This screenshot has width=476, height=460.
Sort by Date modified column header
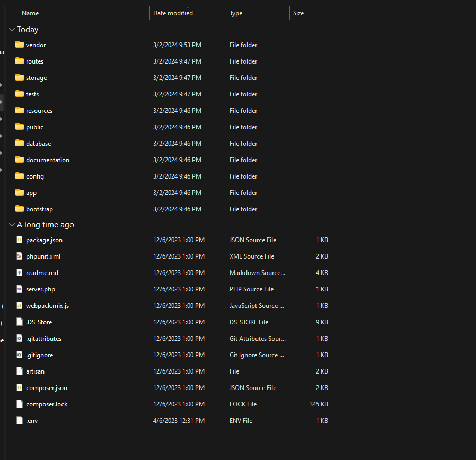click(x=188, y=13)
